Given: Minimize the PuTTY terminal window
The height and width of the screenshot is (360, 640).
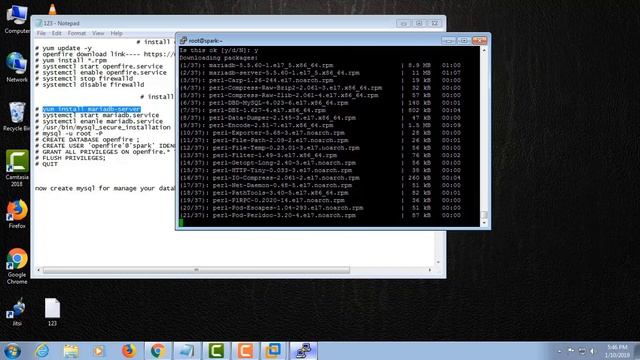Looking at the screenshot, I should click(449, 40).
